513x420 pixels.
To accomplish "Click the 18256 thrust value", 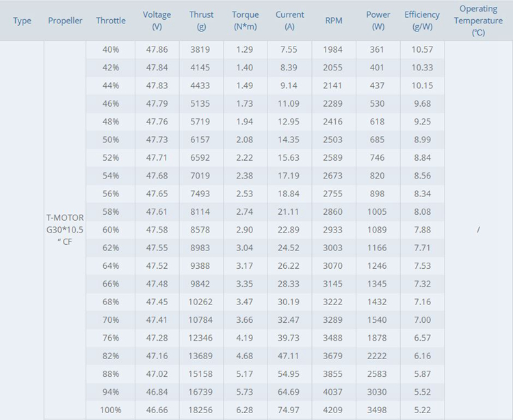I will pos(201,410).
